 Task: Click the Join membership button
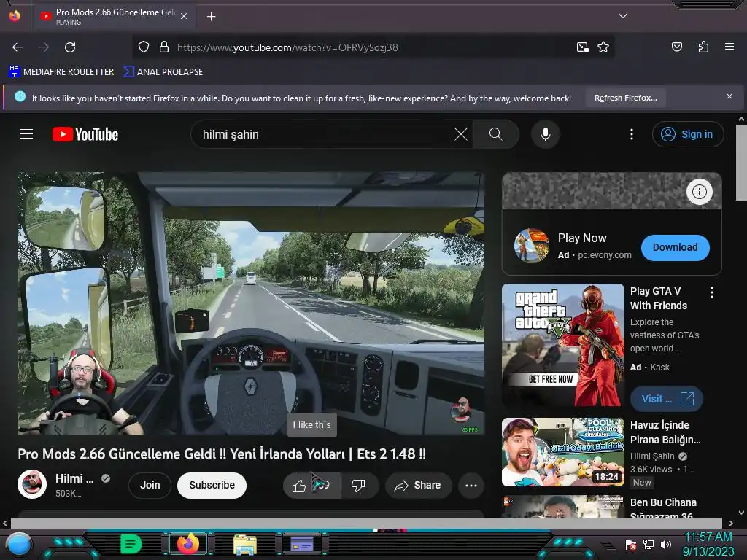[150, 485]
